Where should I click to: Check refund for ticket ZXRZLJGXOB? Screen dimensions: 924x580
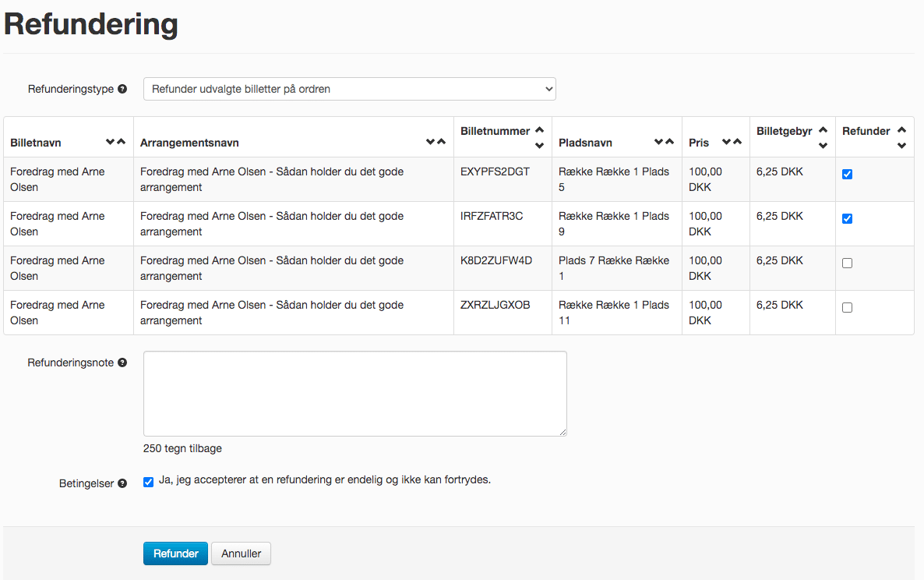tap(848, 308)
